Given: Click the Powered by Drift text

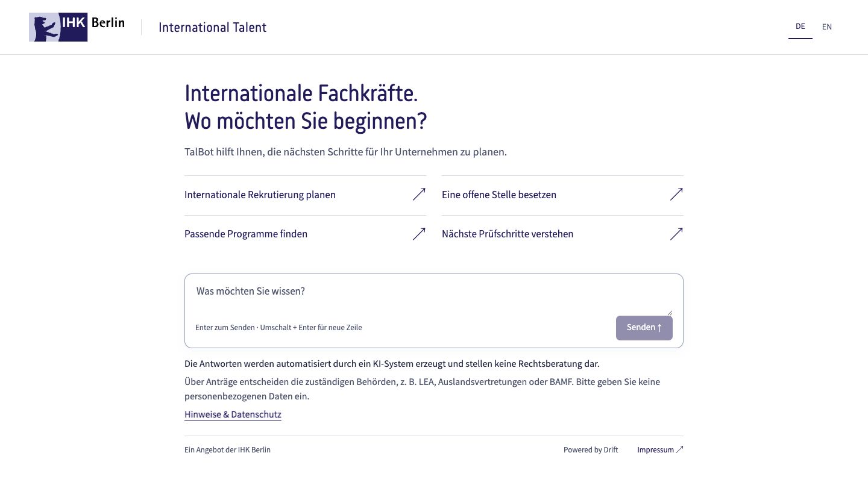Looking at the screenshot, I should click(x=591, y=450).
